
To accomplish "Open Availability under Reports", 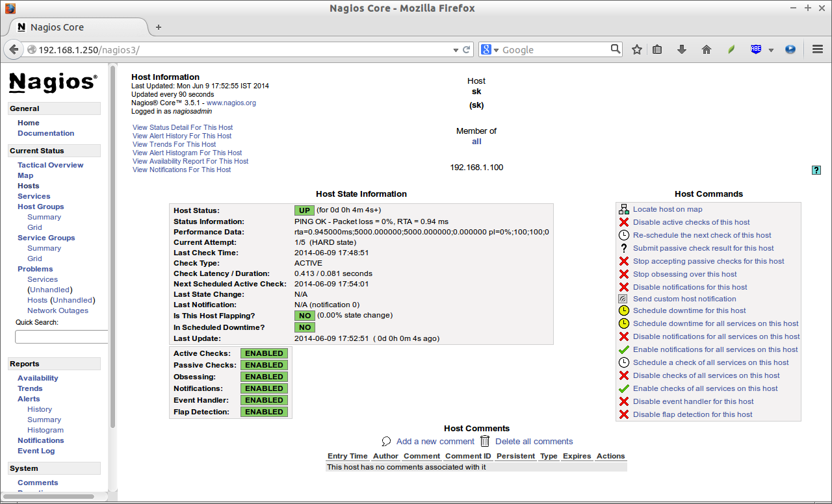I will pos(38,378).
